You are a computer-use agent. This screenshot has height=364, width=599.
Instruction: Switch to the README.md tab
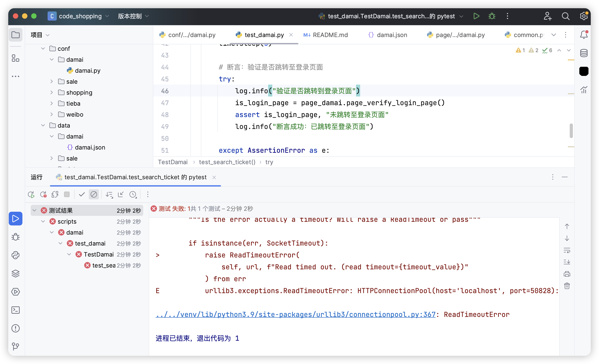(x=330, y=35)
